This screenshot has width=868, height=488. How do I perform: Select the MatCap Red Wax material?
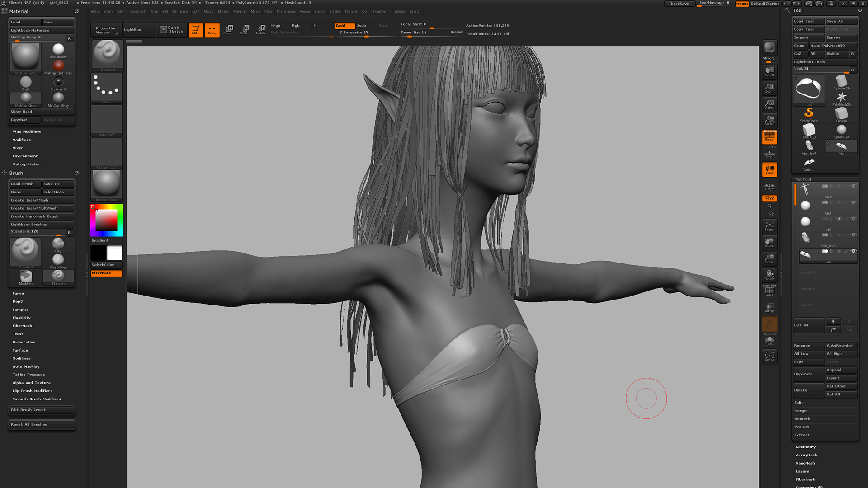click(58, 67)
